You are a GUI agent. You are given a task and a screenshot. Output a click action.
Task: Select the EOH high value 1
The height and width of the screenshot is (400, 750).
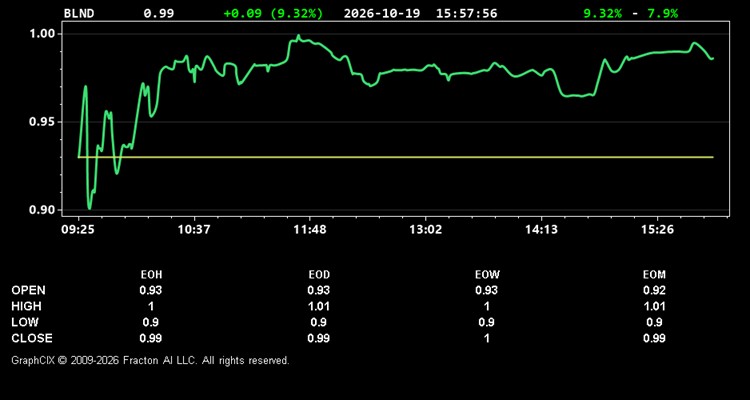(151, 306)
